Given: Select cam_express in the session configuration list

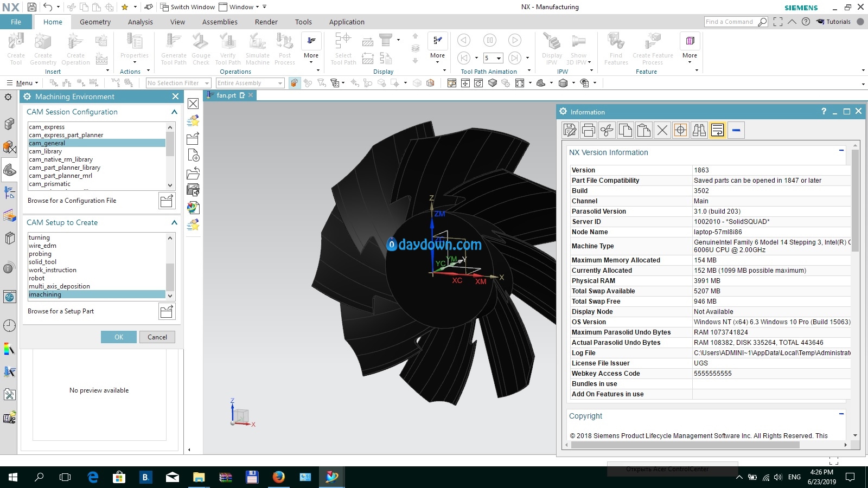Looking at the screenshot, I should click(97, 127).
